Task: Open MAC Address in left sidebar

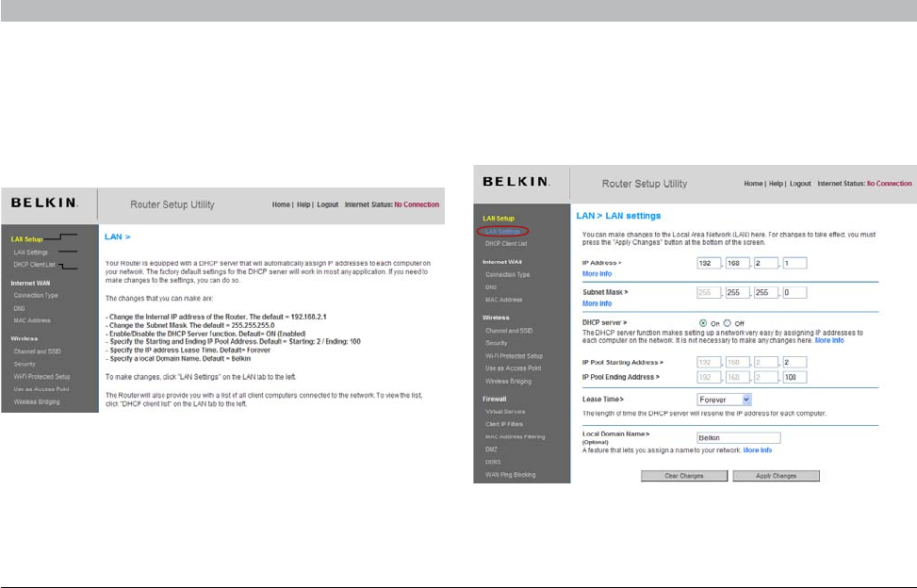Action: [x=32, y=321]
